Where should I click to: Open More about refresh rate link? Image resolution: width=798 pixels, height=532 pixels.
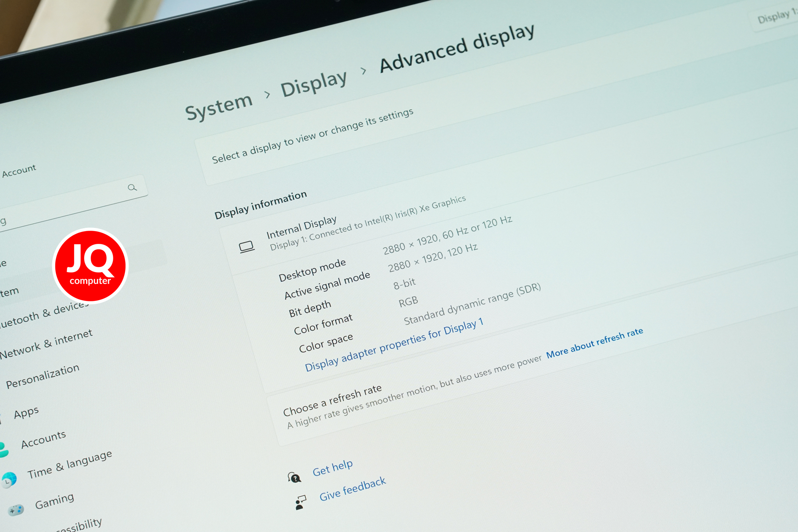[595, 343]
